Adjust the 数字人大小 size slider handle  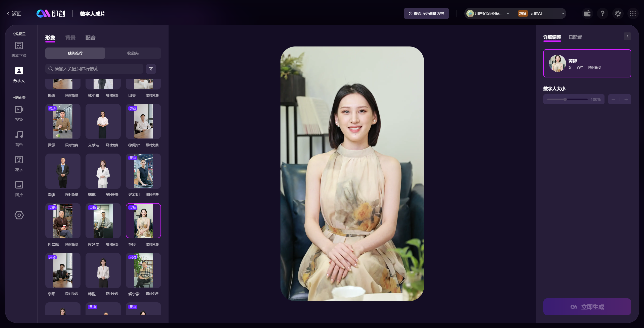(565, 100)
